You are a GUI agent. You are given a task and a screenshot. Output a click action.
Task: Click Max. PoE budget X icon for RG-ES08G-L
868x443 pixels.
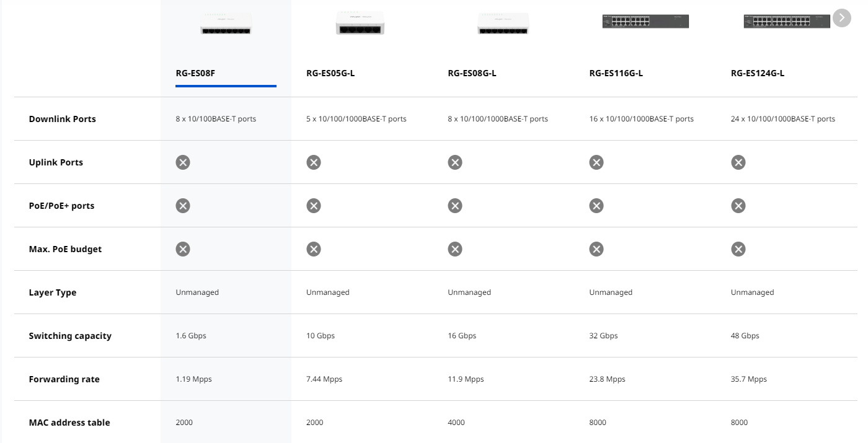(455, 249)
